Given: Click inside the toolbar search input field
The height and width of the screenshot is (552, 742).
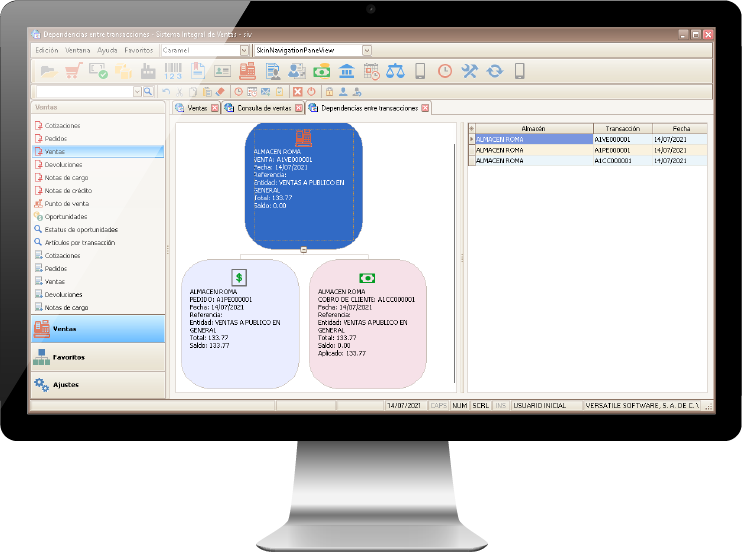Looking at the screenshot, I should (x=84, y=91).
